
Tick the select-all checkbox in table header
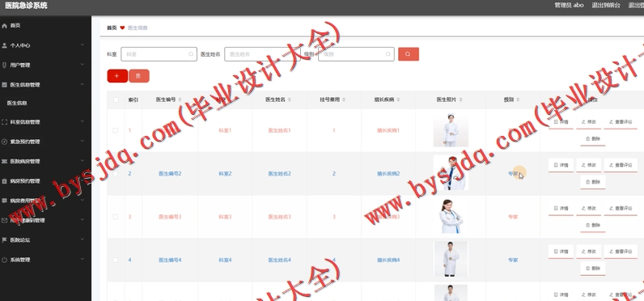pos(116,100)
